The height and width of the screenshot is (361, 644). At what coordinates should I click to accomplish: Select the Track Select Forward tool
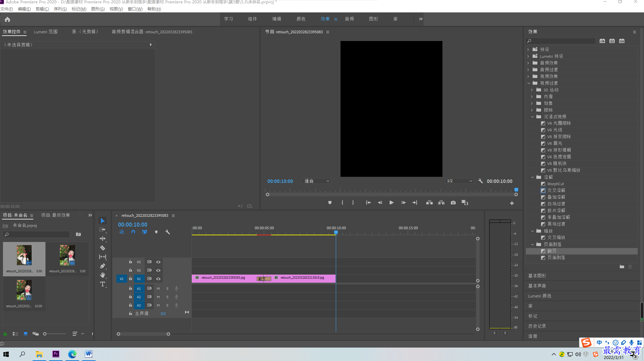point(103,230)
